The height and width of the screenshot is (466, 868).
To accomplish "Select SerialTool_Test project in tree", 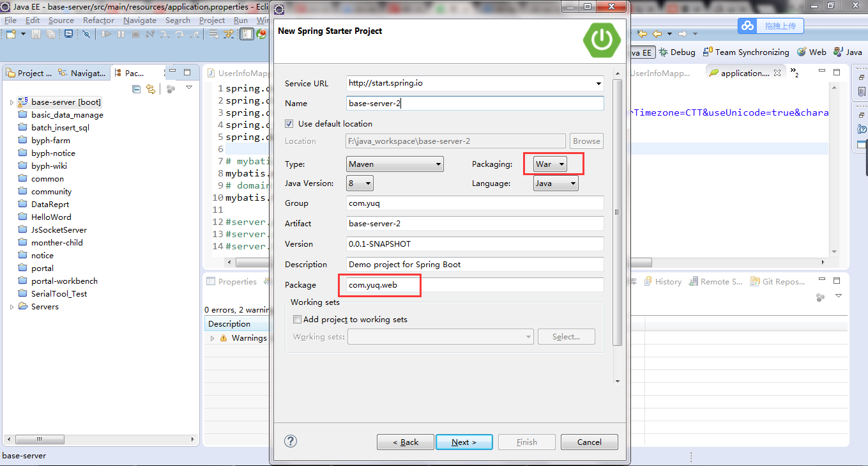I will coord(59,293).
